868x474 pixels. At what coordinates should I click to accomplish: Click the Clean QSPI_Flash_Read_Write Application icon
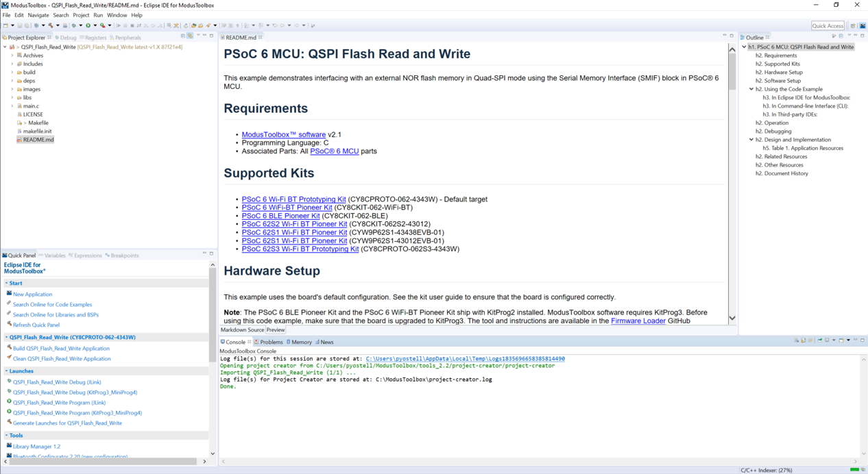point(9,358)
